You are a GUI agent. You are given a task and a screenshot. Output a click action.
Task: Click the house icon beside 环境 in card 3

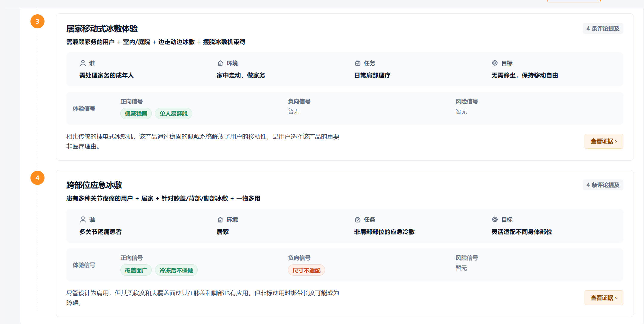(x=220, y=63)
